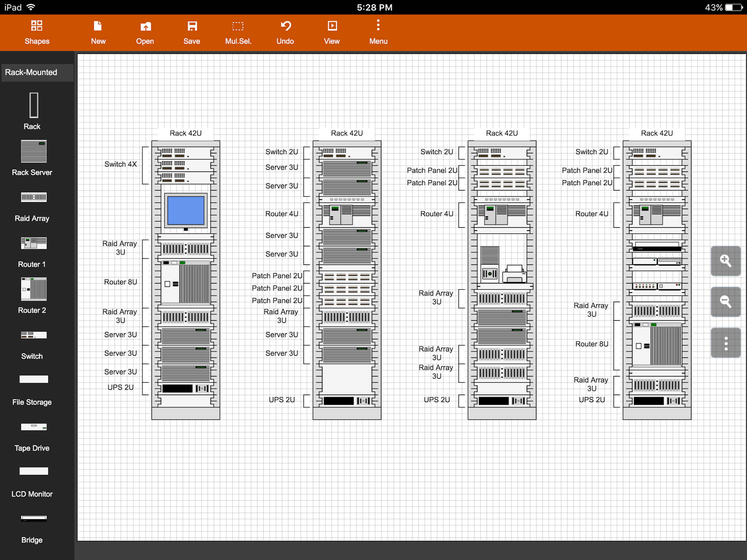Undo the last action

pos(285,33)
